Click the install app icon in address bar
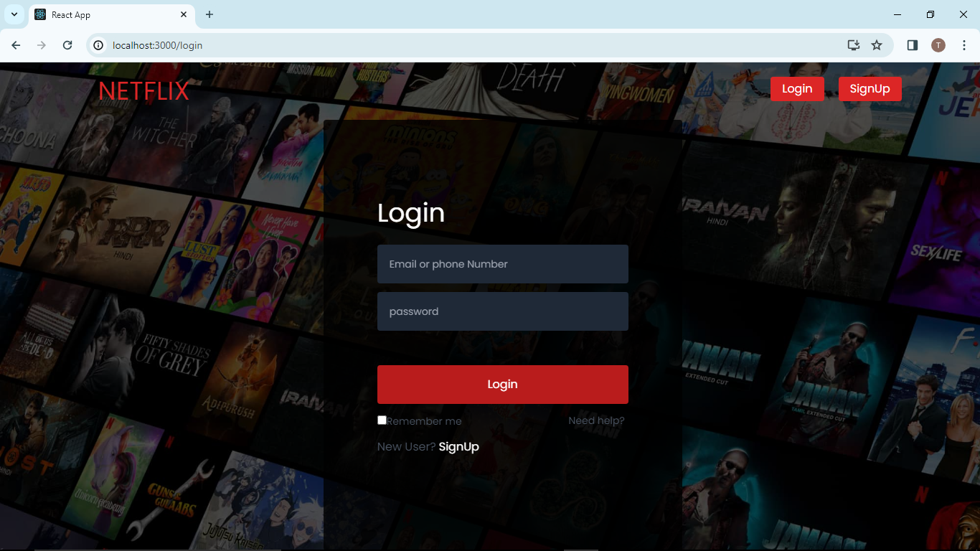Image resolution: width=980 pixels, height=551 pixels. coord(853,45)
